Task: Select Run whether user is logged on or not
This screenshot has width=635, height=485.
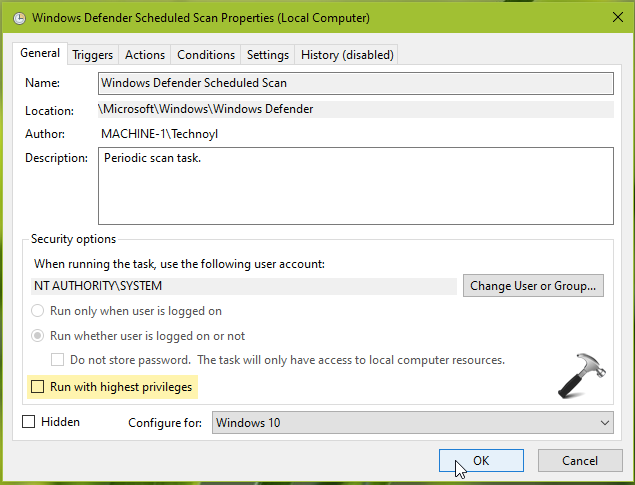Action: (x=39, y=336)
